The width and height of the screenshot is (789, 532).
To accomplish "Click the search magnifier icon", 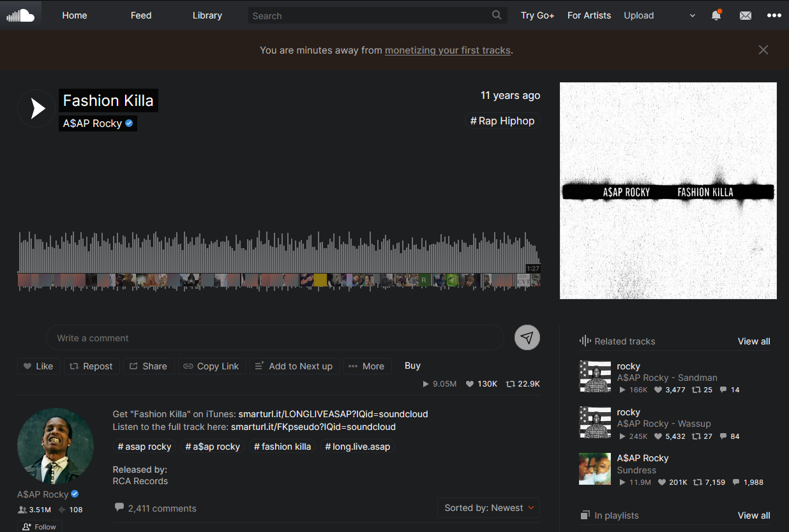I will 497,15.
